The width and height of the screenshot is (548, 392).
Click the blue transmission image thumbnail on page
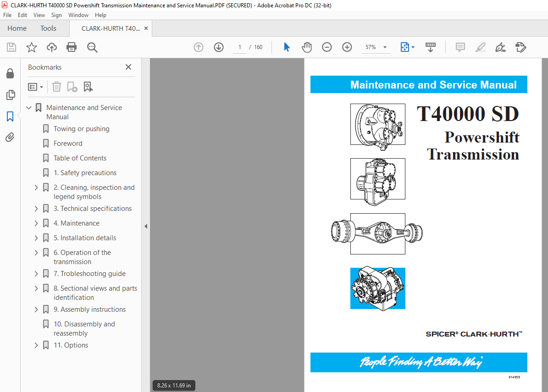(x=378, y=288)
